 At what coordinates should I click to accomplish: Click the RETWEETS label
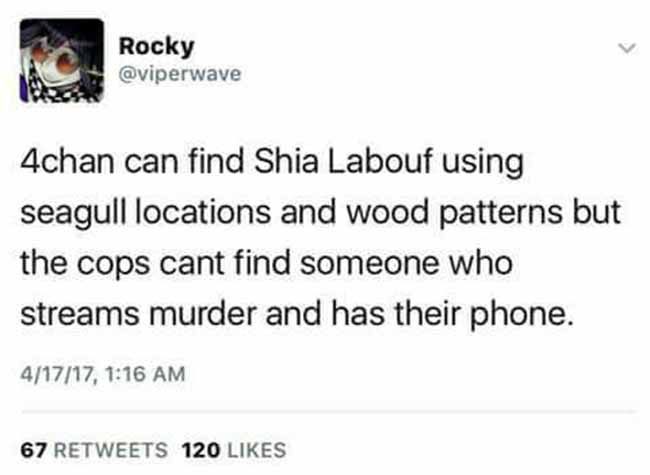[111, 450]
